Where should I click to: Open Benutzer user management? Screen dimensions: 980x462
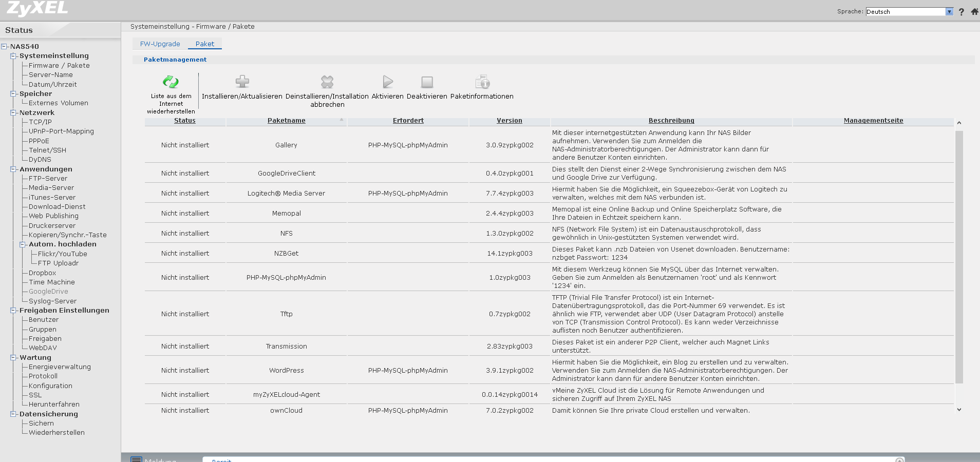[x=44, y=319]
